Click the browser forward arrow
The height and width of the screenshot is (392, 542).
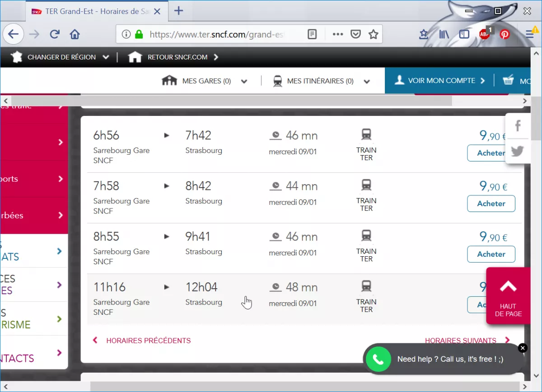(x=34, y=34)
